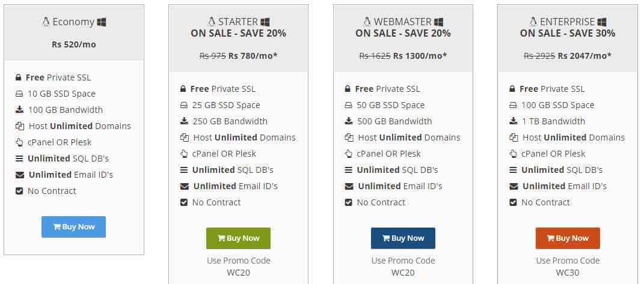The height and width of the screenshot is (284, 644).
Task: Click the Windows logo next to STARTER
Action: (x=265, y=22)
